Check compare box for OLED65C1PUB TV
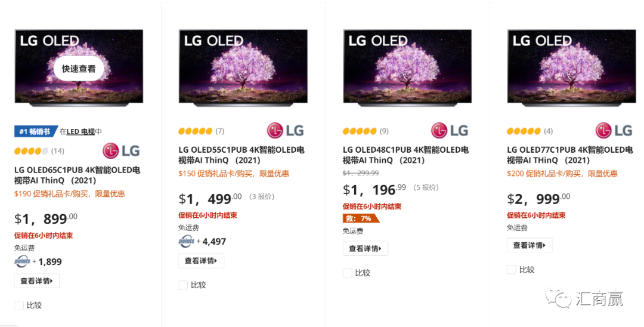 pyautogui.click(x=19, y=305)
